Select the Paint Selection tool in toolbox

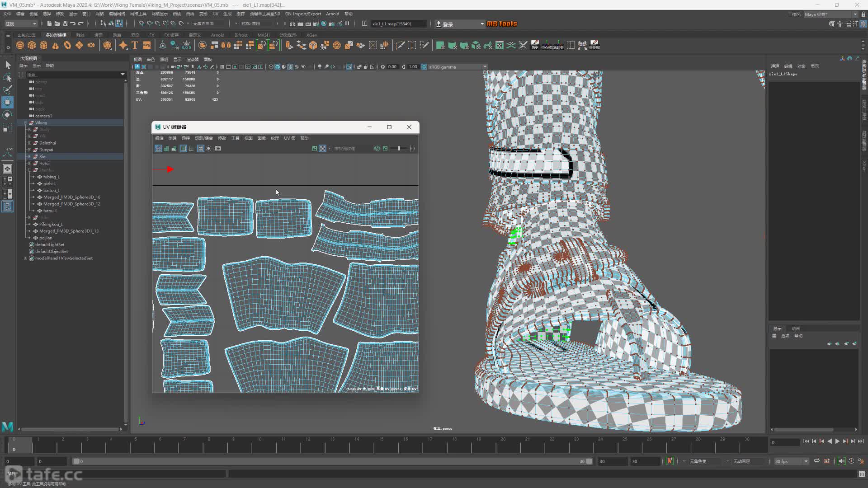click(8, 89)
